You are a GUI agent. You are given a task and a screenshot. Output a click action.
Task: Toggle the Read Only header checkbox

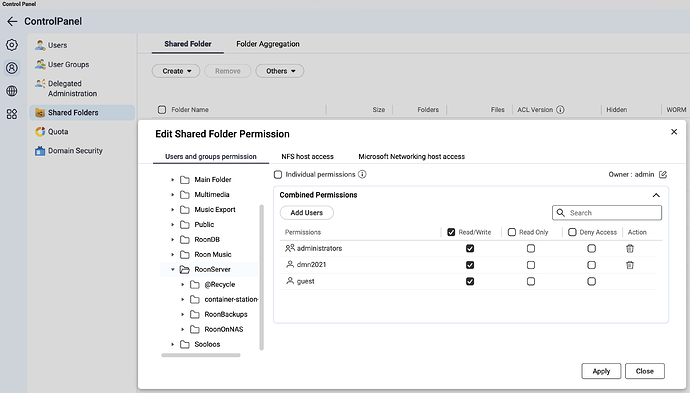512,232
